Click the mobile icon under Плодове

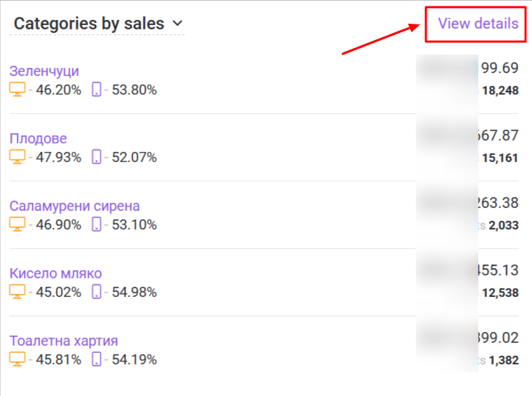pos(96,157)
